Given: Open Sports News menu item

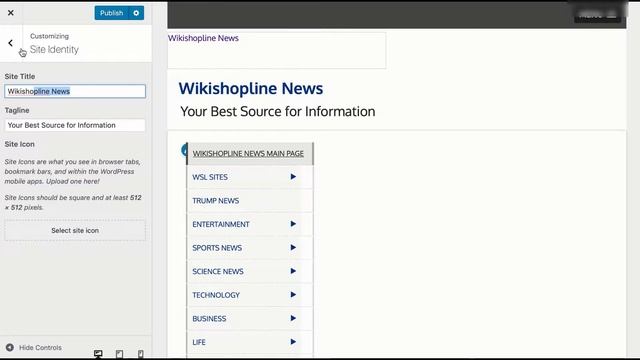Looking at the screenshot, I should point(217,248).
